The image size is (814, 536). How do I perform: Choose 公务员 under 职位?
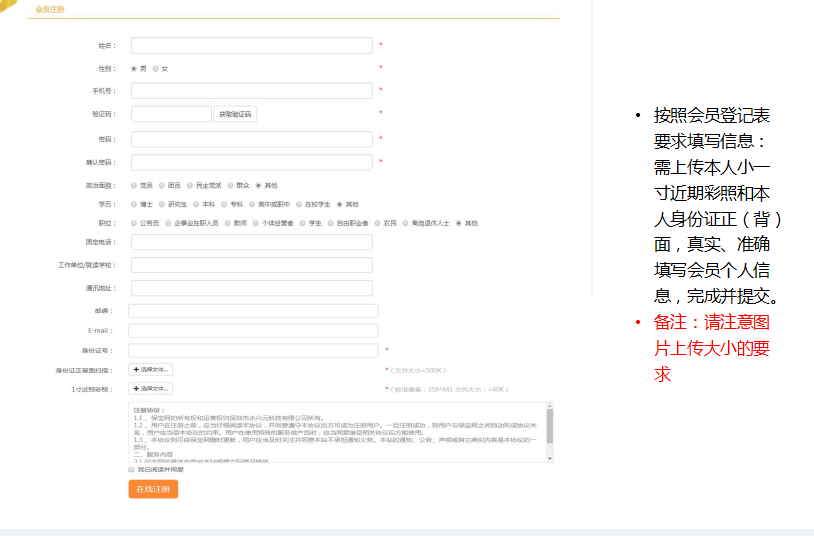(134, 223)
